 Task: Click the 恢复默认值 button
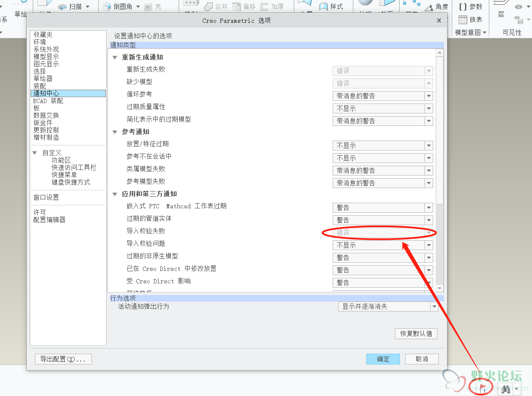pyautogui.click(x=416, y=333)
